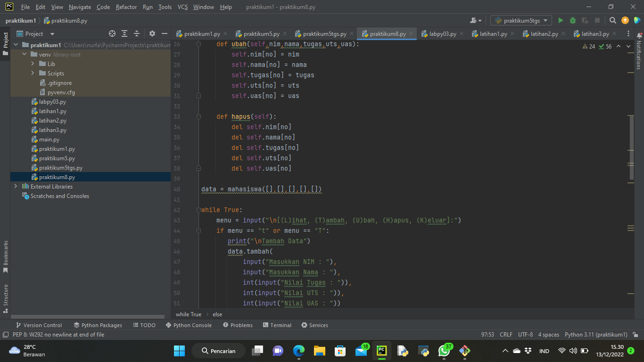Click the Windows Start button
The width and height of the screenshot is (644, 362).
point(179,351)
